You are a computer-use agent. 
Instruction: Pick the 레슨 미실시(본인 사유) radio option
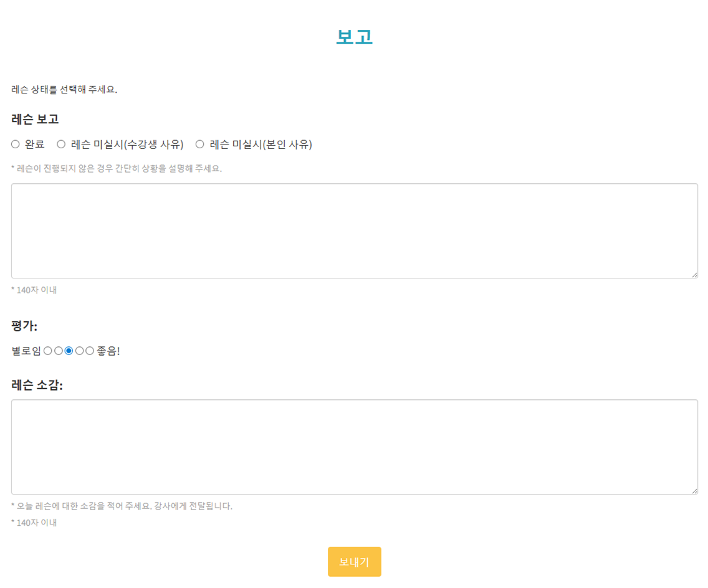coord(200,145)
